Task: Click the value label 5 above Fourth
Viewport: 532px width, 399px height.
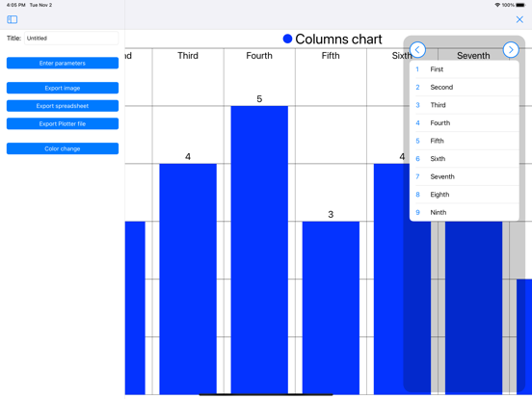Action: click(259, 99)
